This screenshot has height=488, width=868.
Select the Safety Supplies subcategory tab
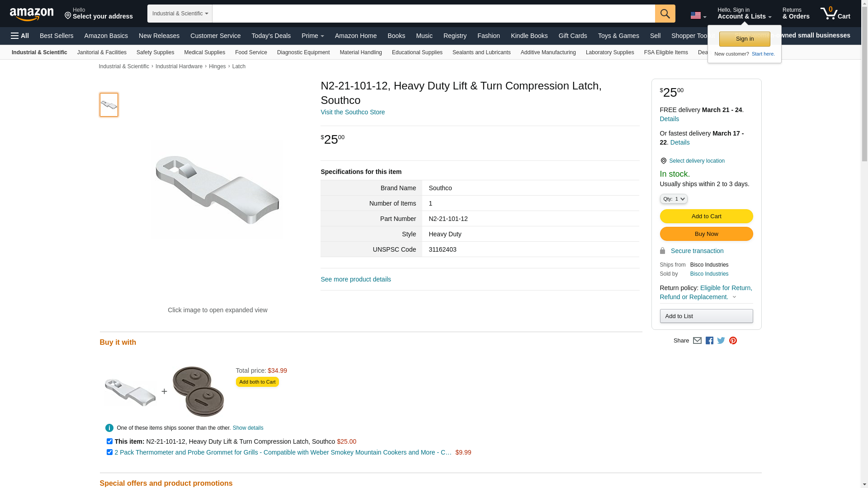(x=155, y=52)
